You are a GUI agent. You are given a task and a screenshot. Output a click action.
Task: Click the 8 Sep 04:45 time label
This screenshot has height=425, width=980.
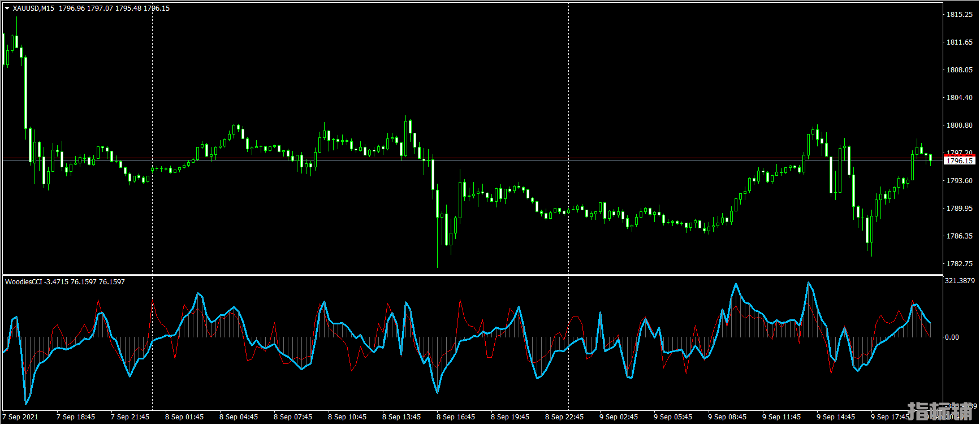click(x=239, y=417)
